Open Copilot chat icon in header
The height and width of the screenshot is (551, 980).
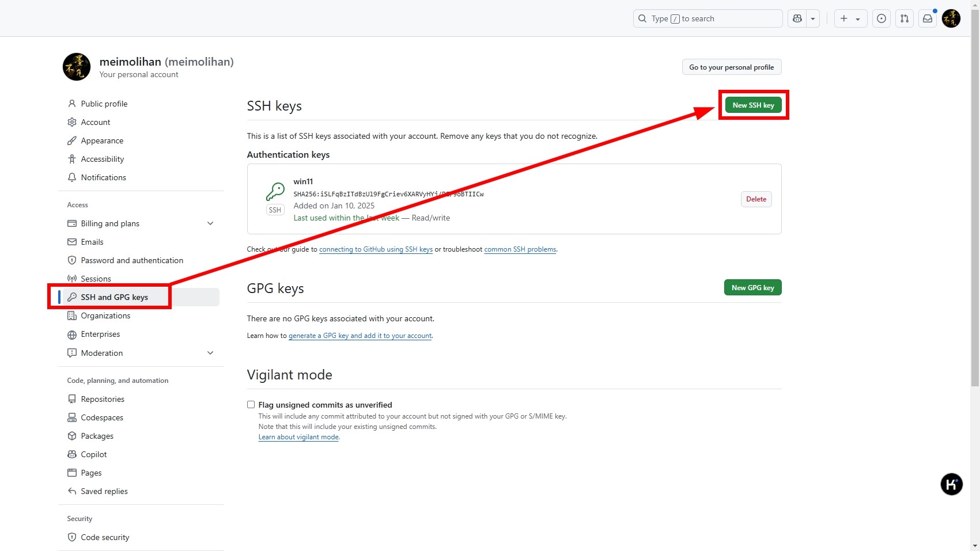click(797, 18)
